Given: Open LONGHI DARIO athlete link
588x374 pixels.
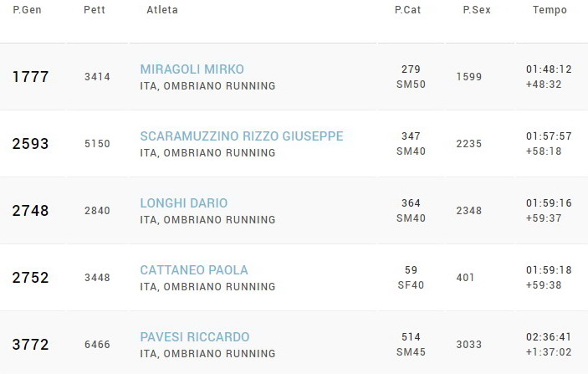Looking at the screenshot, I should (x=184, y=203).
